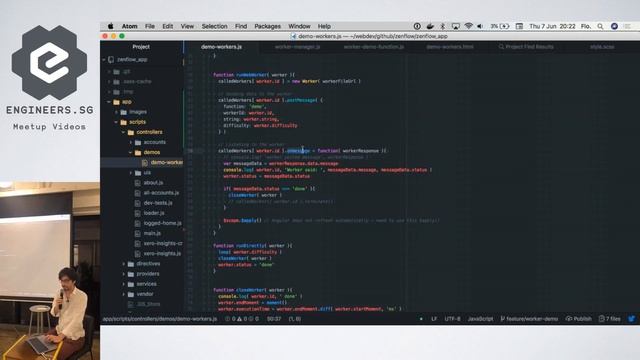Click the Wi-Fi icon in menu bar

[469, 26]
